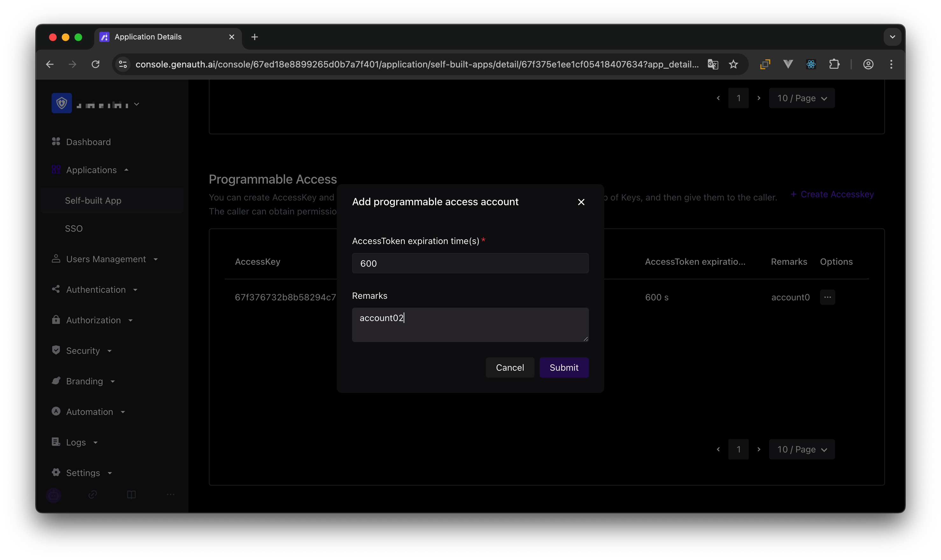Select Self-built App in sidebar

[112, 200]
